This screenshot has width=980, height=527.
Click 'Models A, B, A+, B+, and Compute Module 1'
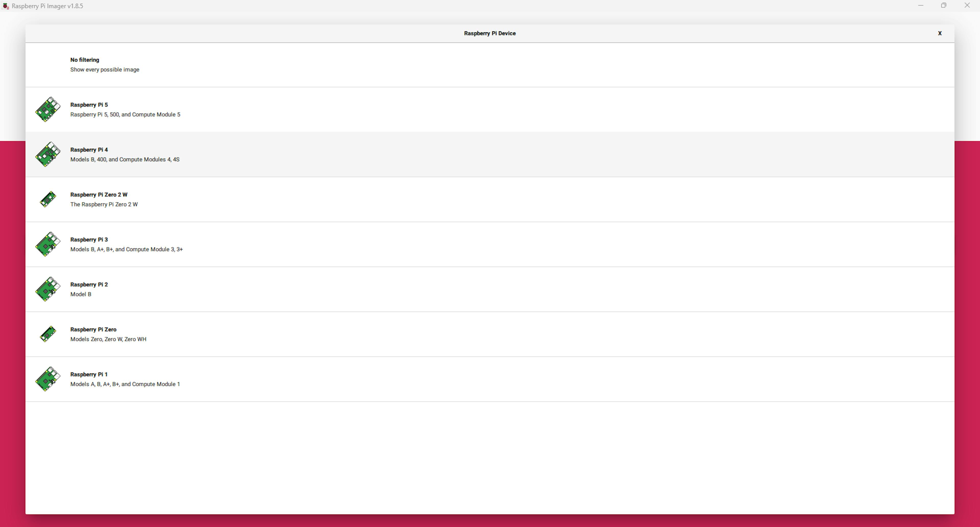tap(125, 384)
